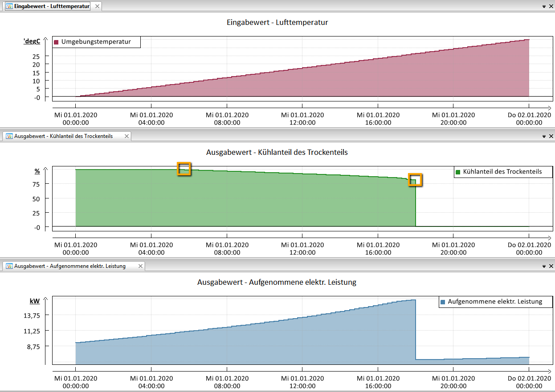Click the 'degC unit label on the temperature axis

point(32,41)
